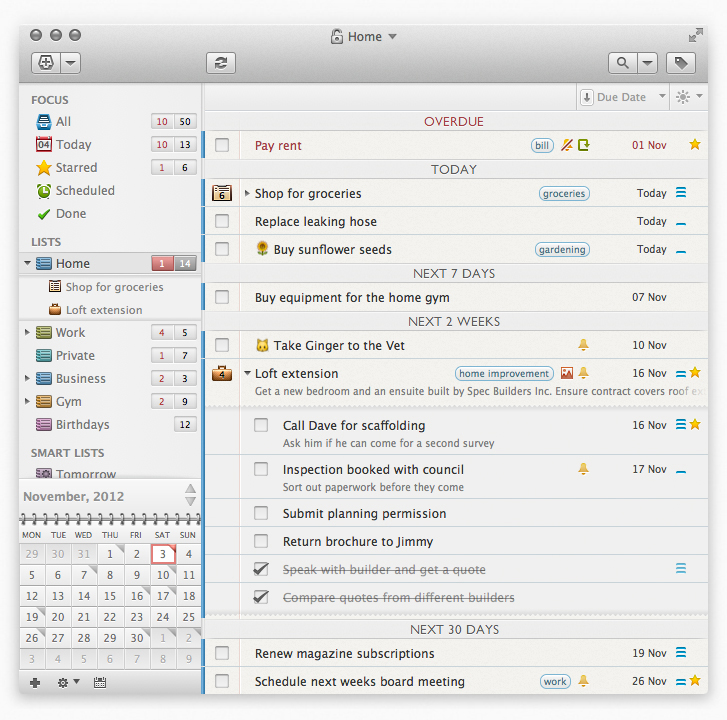Screen dimensions: 727x720
Task: Select the Birthdays list
Action: click(110, 425)
